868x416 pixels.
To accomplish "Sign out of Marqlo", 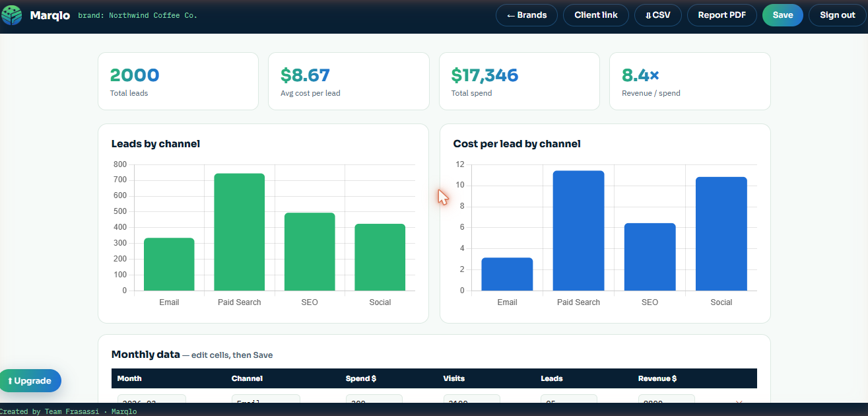I will [838, 15].
